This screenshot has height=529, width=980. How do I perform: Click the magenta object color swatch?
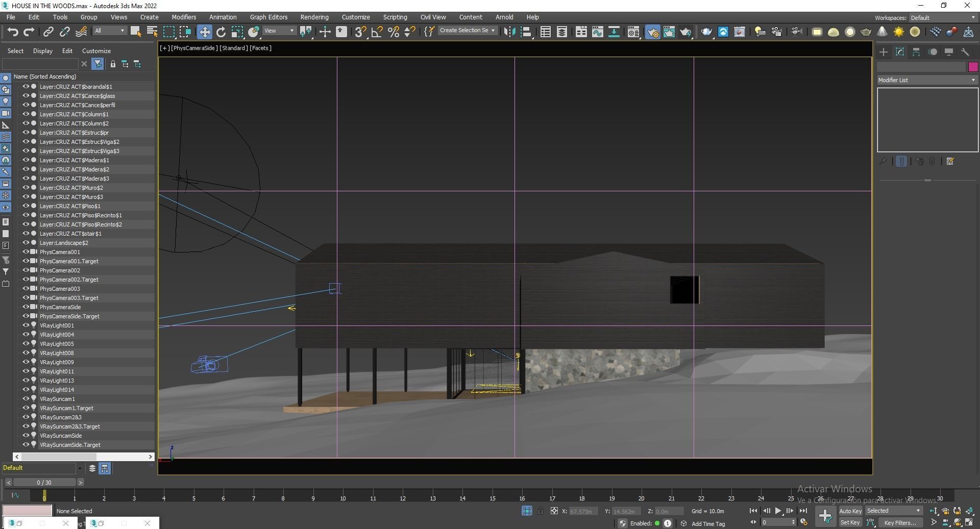(973, 67)
